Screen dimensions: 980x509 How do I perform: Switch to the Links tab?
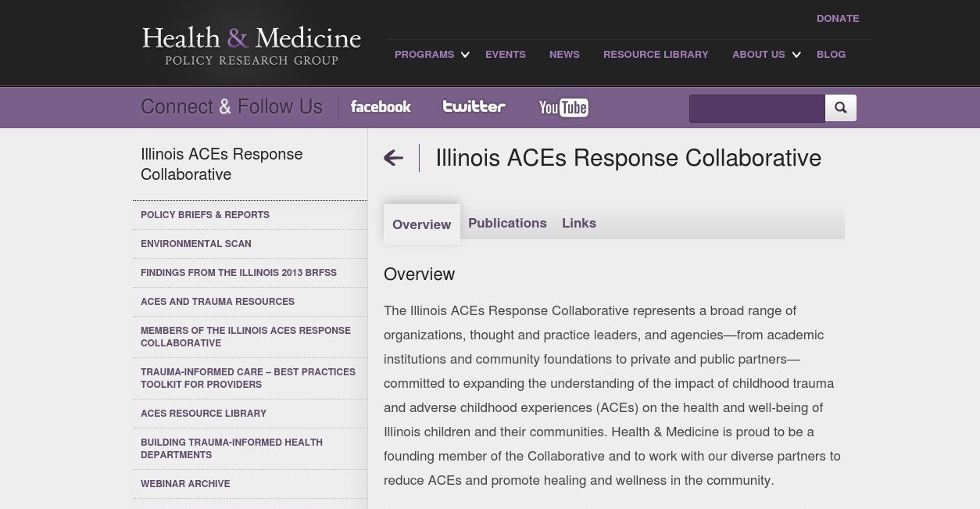click(x=579, y=224)
